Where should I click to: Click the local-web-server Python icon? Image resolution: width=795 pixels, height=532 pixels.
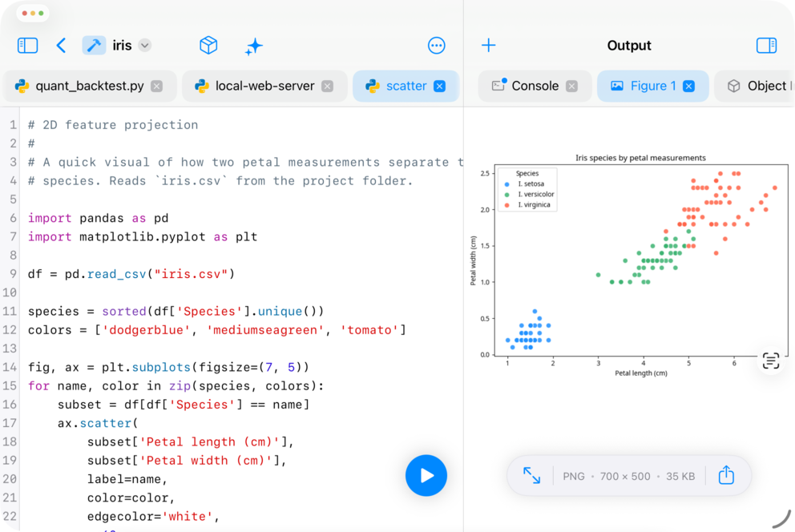202,87
